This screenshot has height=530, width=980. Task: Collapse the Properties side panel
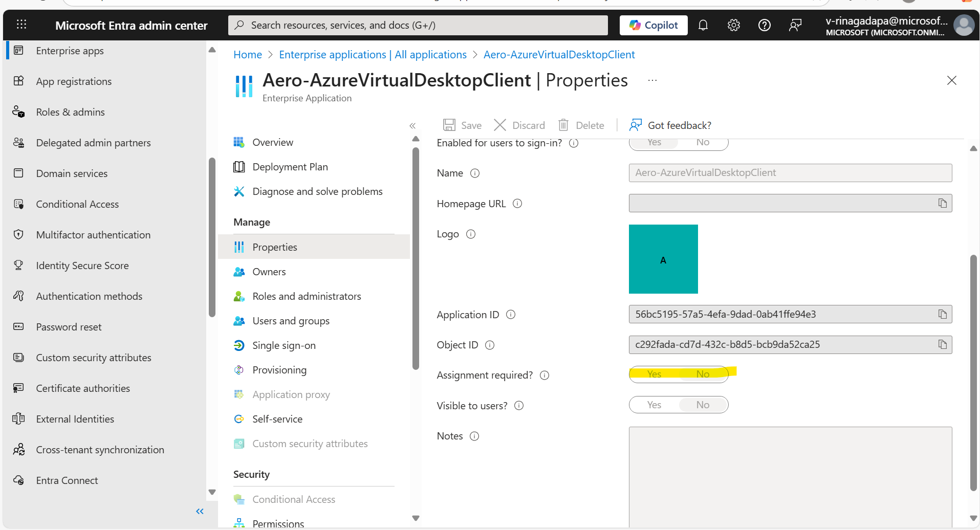[413, 125]
